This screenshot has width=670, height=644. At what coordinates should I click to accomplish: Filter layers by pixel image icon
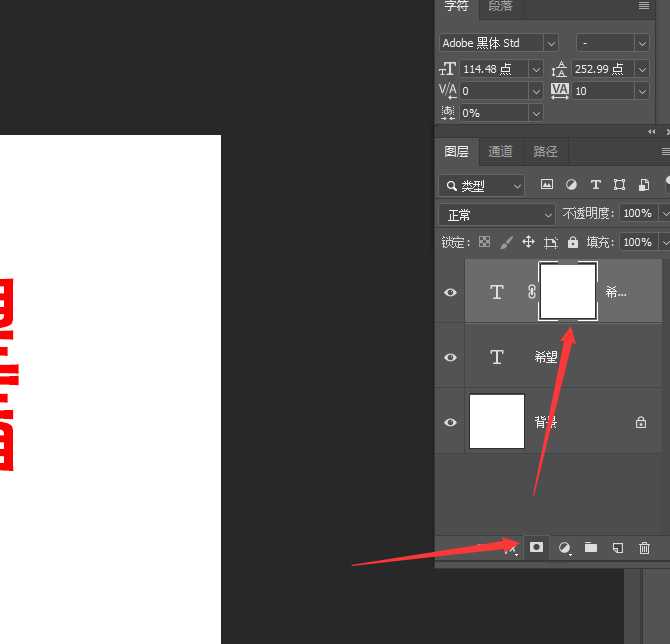tap(547, 185)
